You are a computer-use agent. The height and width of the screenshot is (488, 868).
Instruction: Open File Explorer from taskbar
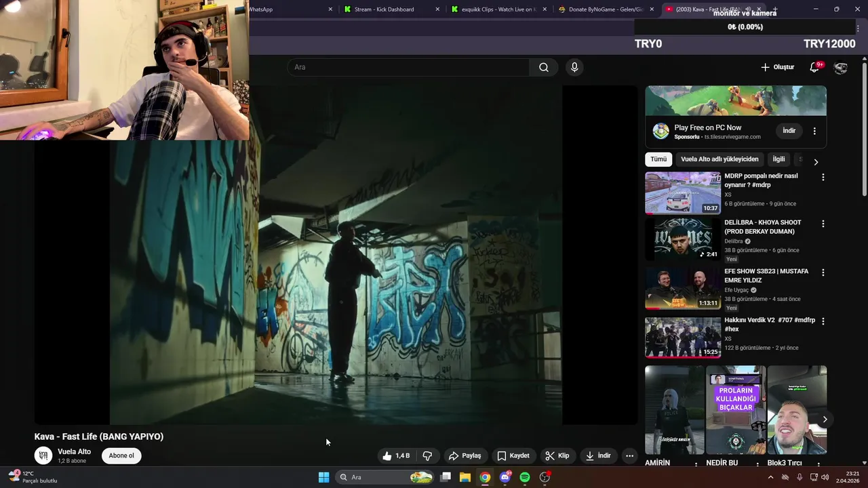click(465, 477)
